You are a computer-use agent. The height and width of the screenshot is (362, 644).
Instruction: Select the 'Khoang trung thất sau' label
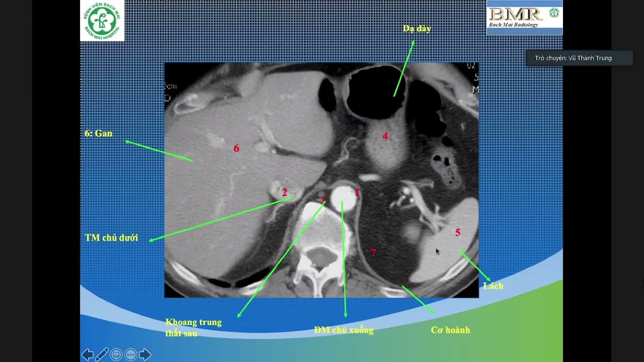point(194,327)
